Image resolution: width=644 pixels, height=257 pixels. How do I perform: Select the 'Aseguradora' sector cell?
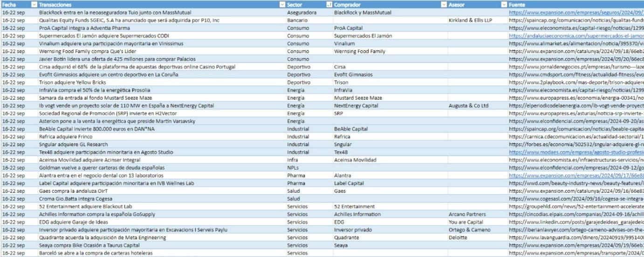(x=309, y=13)
